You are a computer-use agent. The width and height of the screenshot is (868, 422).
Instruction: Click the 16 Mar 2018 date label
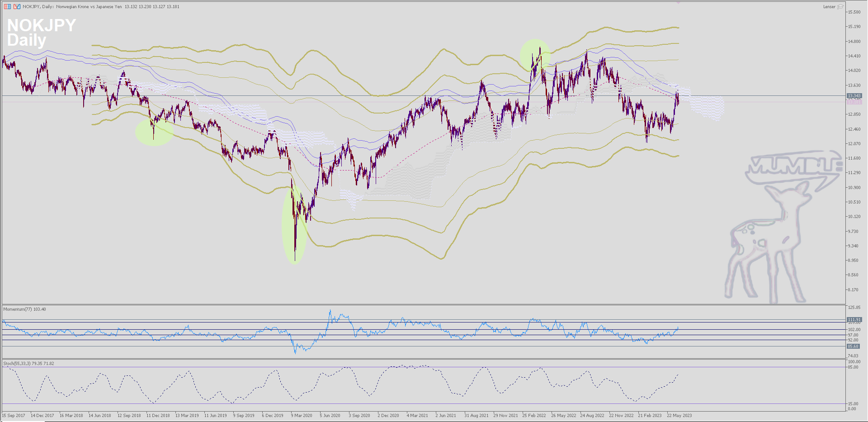coord(71,415)
